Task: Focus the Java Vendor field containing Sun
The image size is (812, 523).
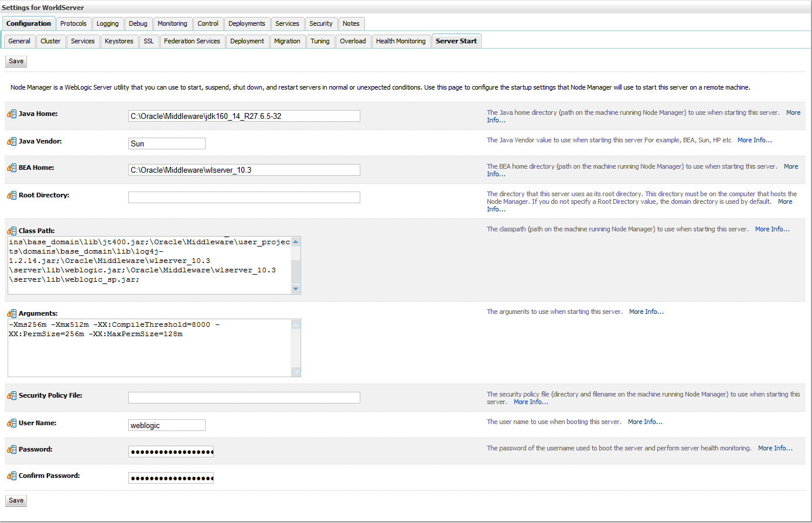Action: click(x=167, y=143)
